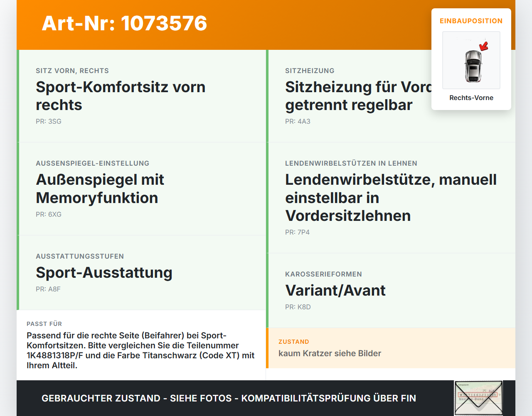Click the 'AUSSTATTUNGSSTUFEN' category label
Image resolution: width=532 pixels, height=416 pixels.
80,257
